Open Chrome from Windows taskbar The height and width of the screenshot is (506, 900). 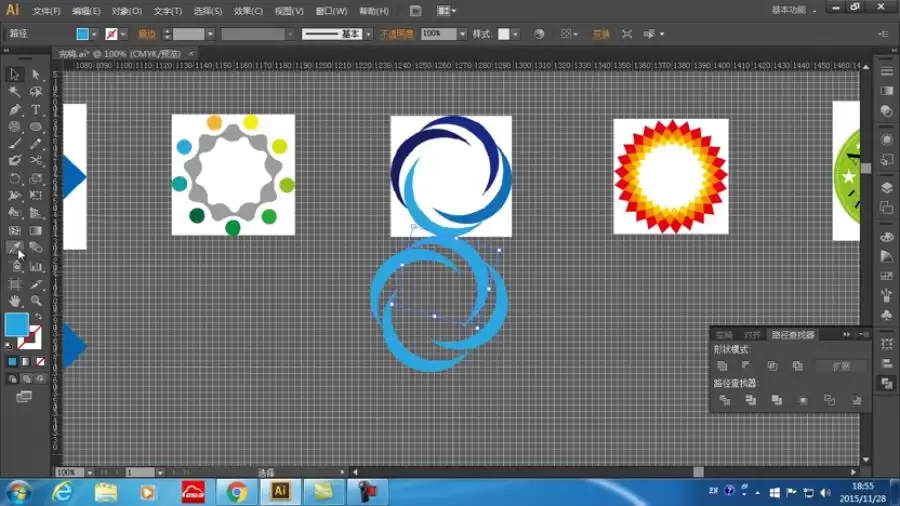click(236, 492)
